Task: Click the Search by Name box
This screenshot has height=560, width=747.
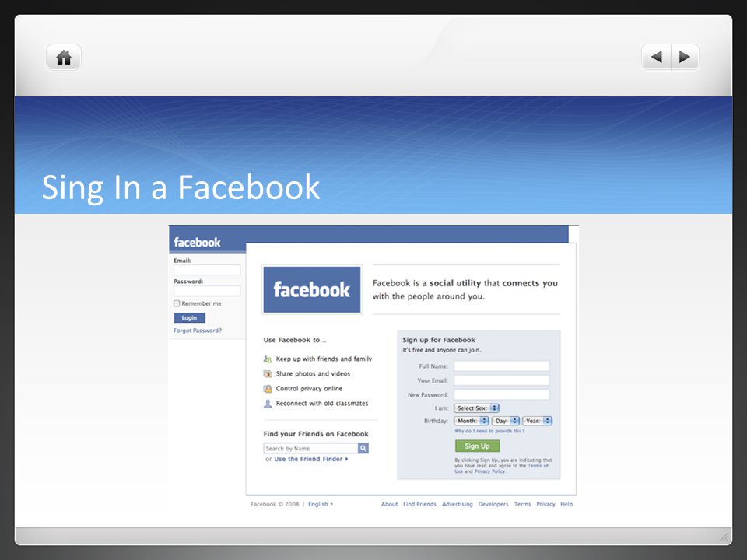Action: pos(310,448)
